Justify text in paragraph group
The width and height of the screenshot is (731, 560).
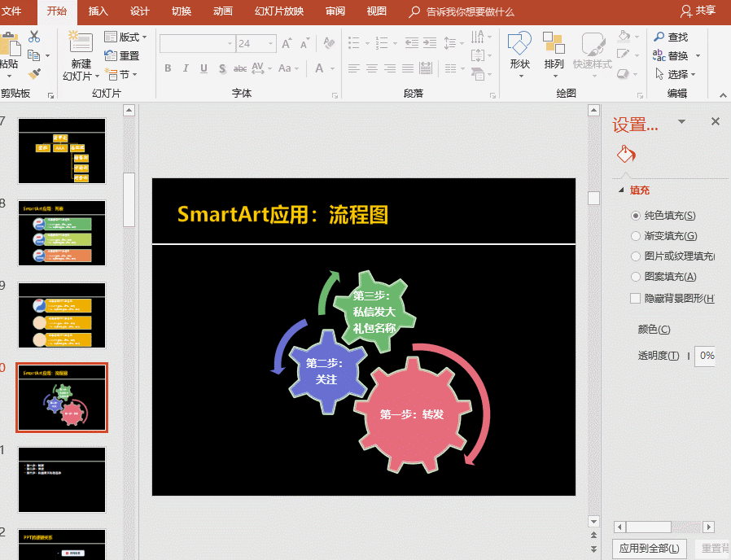[408, 69]
